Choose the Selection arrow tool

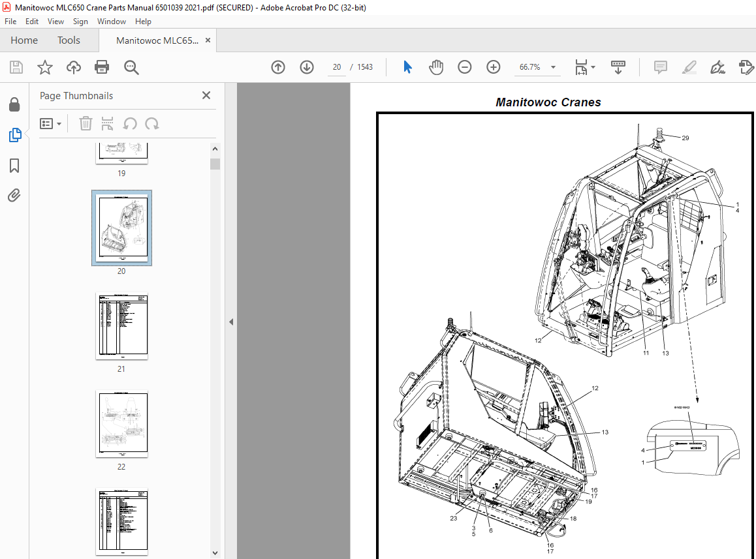[407, 67]
